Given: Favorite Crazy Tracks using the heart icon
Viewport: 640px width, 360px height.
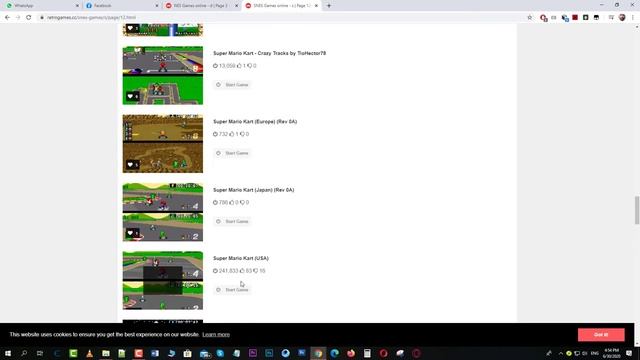Looking at the screenshot, I should click(x=130, y=96).
